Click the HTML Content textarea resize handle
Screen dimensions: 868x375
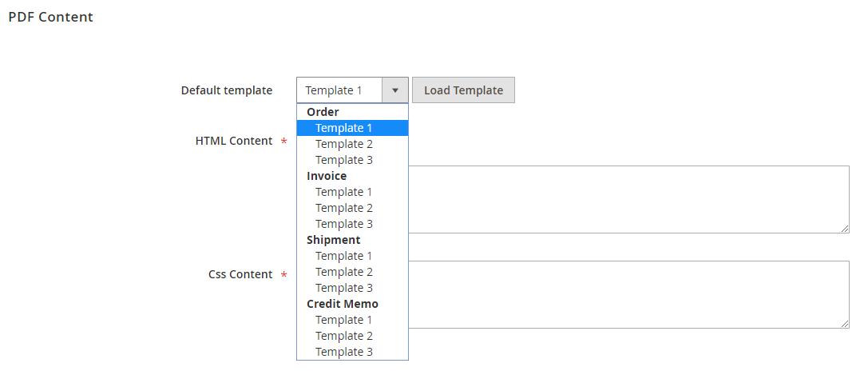846,229
